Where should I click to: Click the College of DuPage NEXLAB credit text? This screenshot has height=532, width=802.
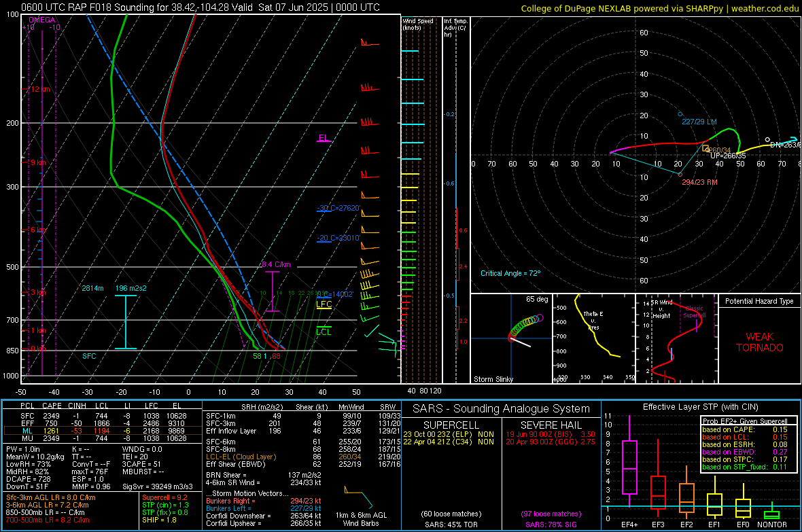(x=659, y=8)
